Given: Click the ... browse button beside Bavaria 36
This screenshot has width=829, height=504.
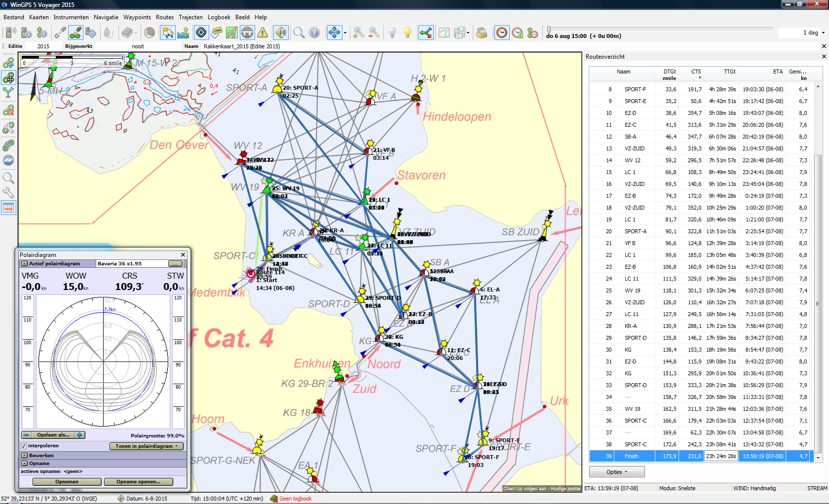Looking at the screenshot, I should click(x=175, y=264).
